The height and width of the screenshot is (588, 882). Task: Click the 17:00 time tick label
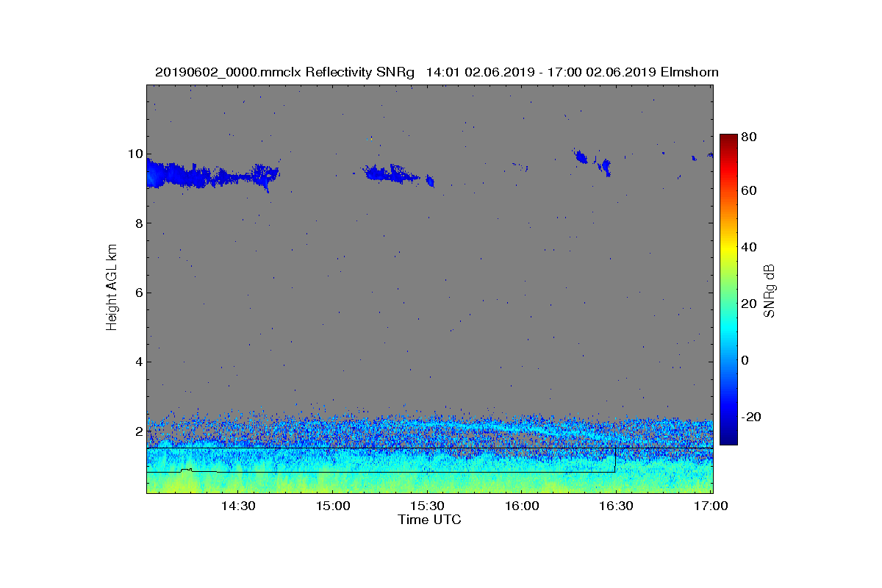coord(711,506)
